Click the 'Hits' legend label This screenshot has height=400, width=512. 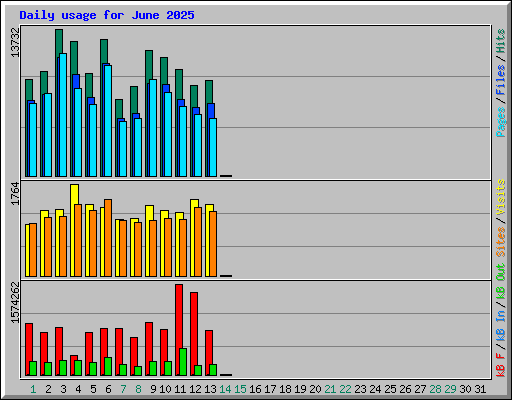pyautogui.click(x=501, y=41)
